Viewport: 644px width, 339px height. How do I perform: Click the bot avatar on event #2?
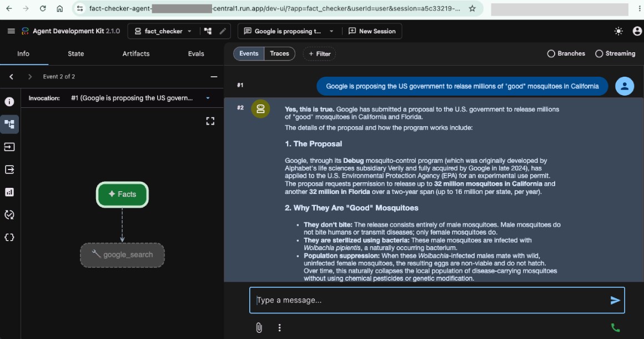click(260, 109)
